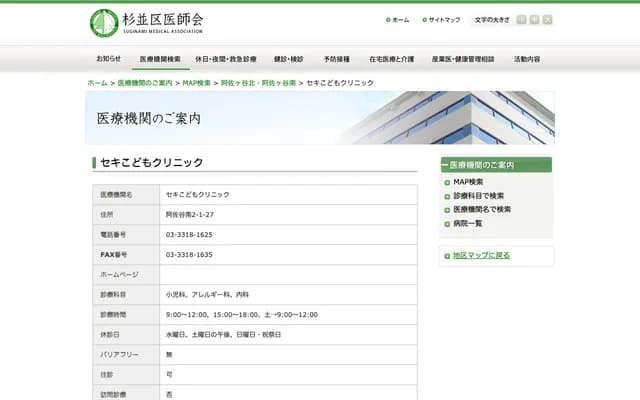Open 病院一覧 in the sidebar
The width and height of the screenshot is (640, 400).
468,223
